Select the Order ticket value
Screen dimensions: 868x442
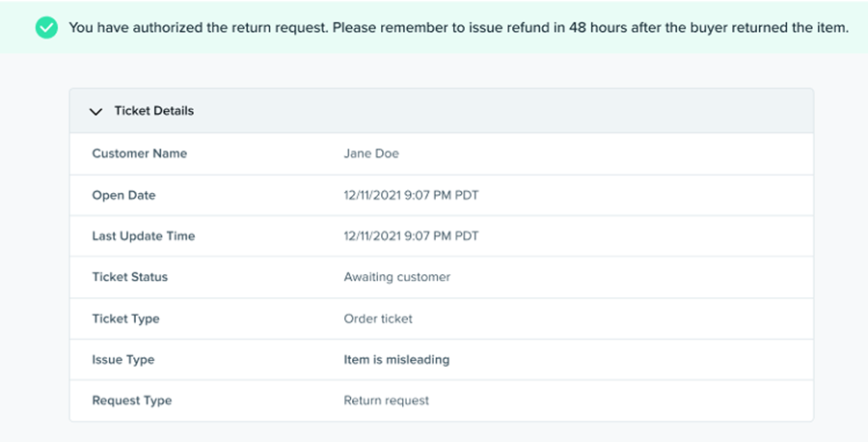coord(378,318)
